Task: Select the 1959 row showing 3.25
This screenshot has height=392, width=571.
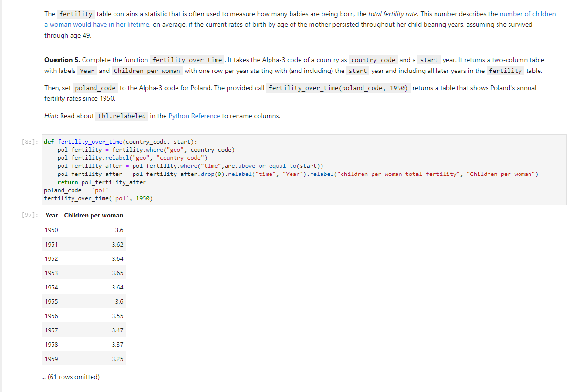Action: 83,359
